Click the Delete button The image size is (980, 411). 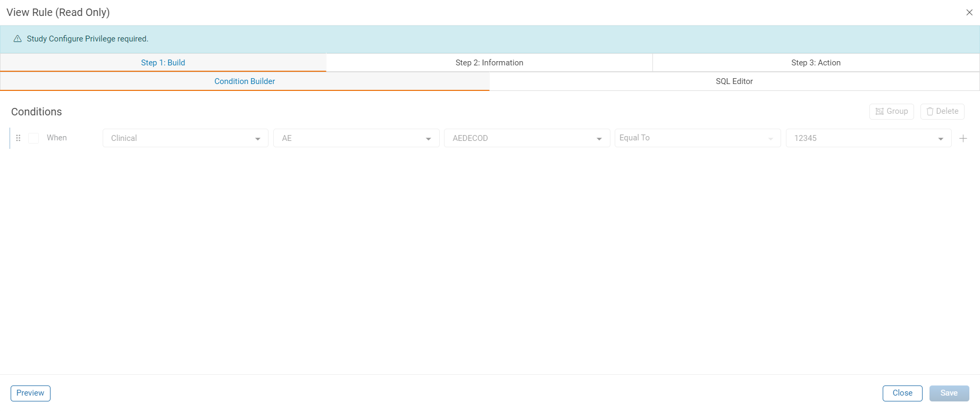(x=942, y=111)
